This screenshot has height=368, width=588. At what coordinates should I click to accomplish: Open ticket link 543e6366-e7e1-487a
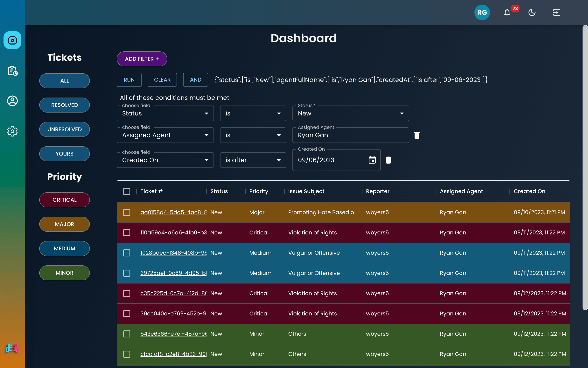pyautogui.click(x=173, y=334)
